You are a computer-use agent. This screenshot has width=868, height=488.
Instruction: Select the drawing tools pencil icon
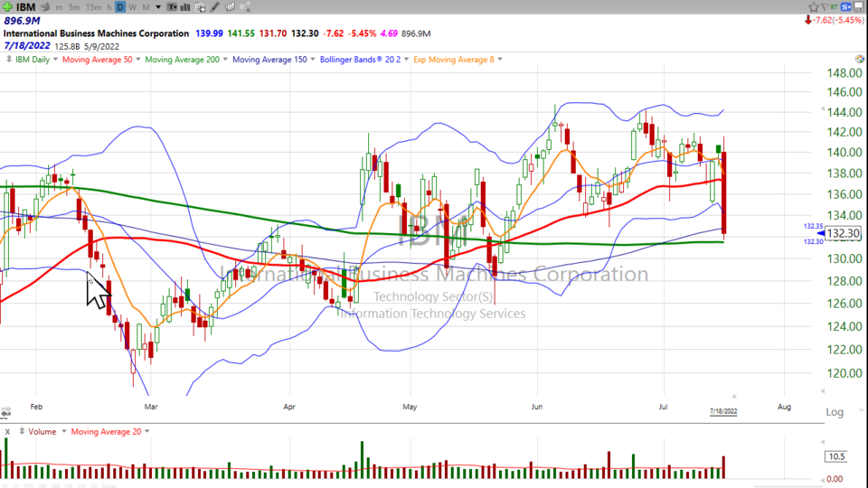(215, 7)
